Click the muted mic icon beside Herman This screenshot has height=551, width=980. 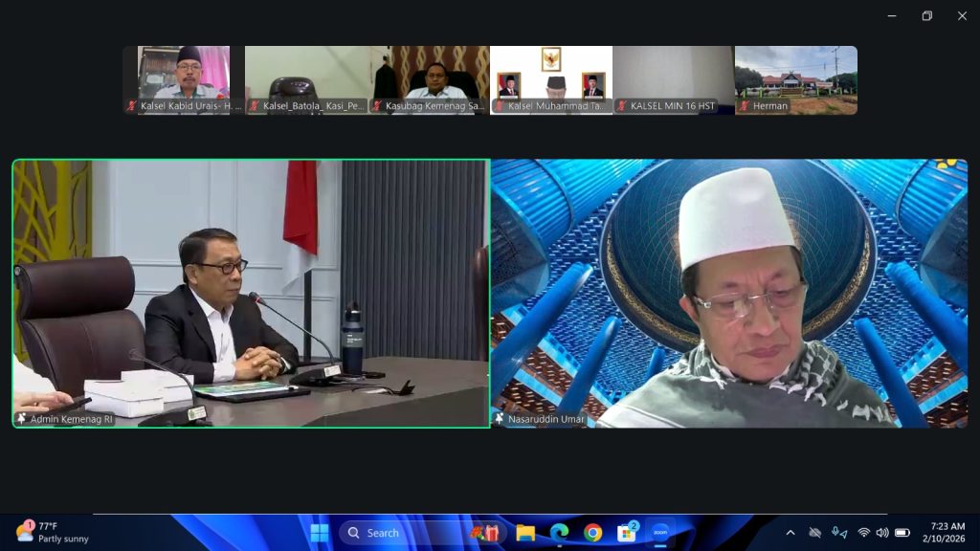coord(745,106)
